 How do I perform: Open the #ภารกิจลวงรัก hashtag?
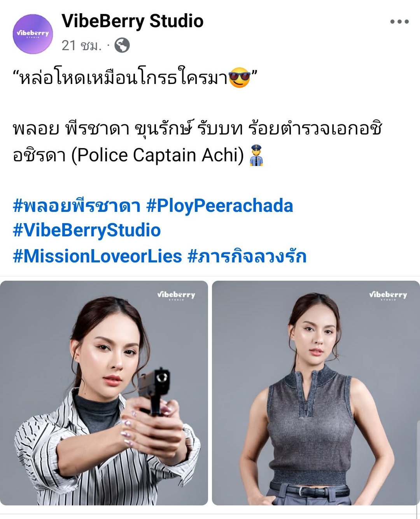tap(247, 256)
